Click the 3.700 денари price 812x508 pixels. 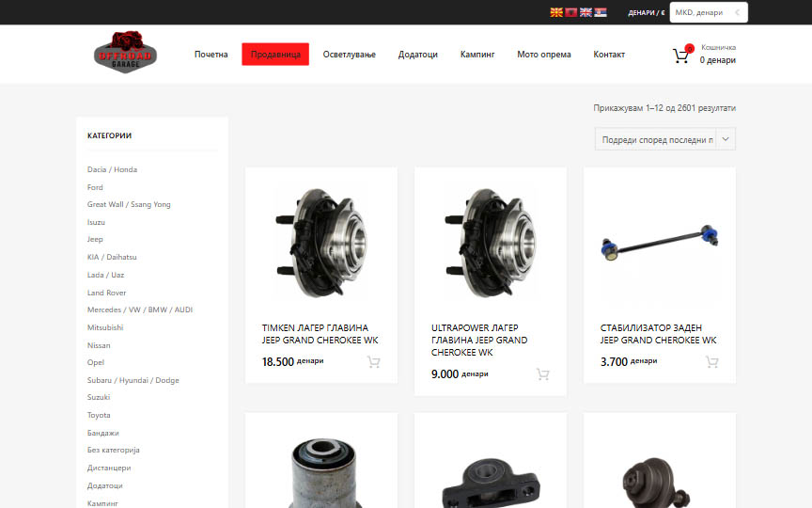point(629,361)
